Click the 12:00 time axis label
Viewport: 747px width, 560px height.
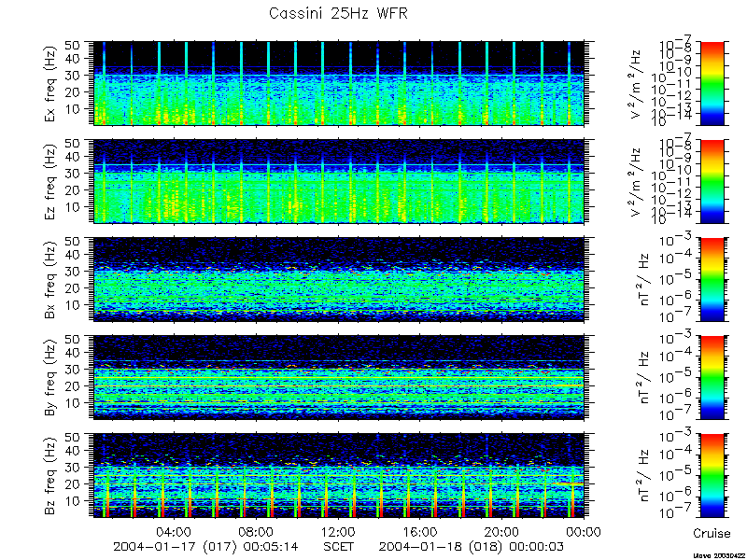tap(338, 532)
